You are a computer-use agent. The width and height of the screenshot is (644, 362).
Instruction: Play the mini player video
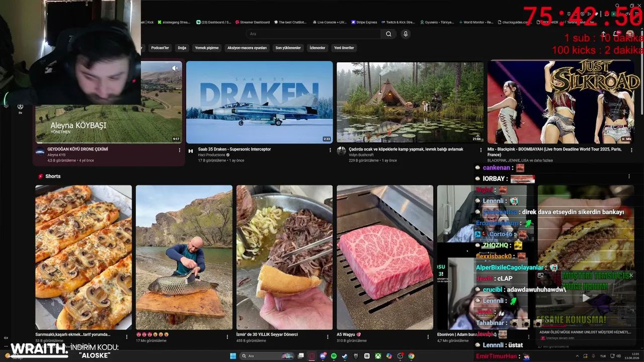pyautogui.click(x=586, y=298)
